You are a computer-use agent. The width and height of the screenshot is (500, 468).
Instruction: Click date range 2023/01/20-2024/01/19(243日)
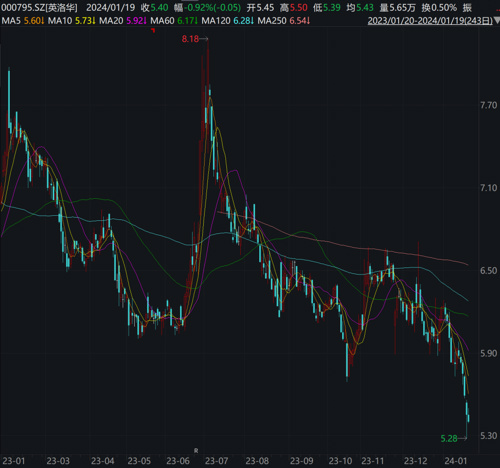(430, 21)
